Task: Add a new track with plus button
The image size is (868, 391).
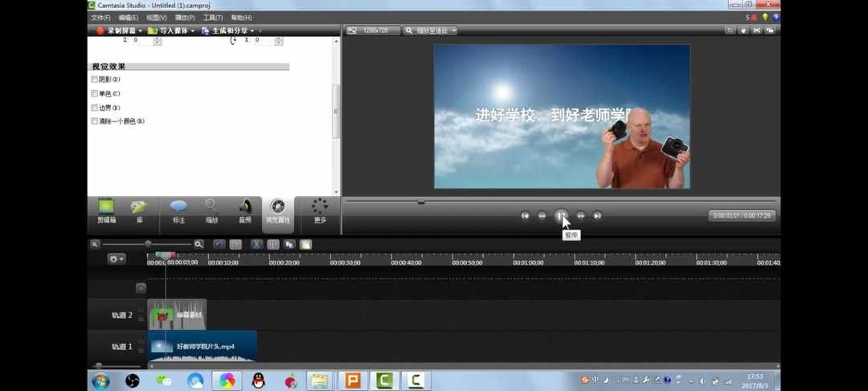Action: pyautogui.click(x=141, y=288)
